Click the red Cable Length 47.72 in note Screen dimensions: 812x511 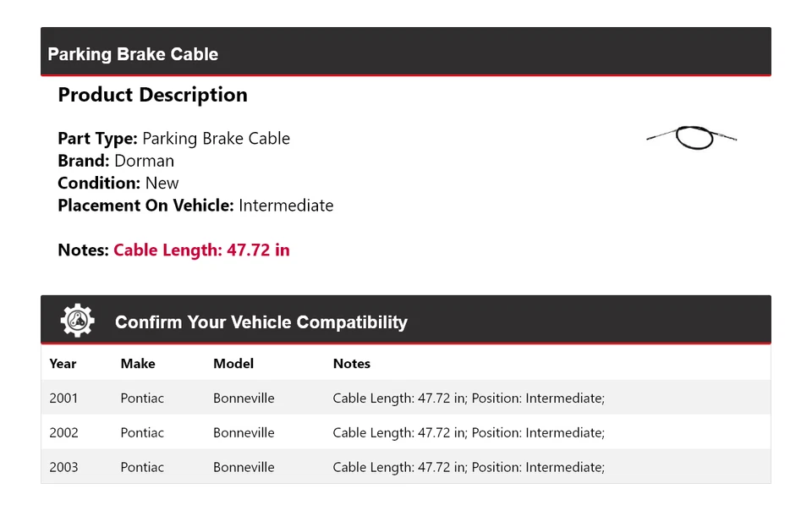201,250
